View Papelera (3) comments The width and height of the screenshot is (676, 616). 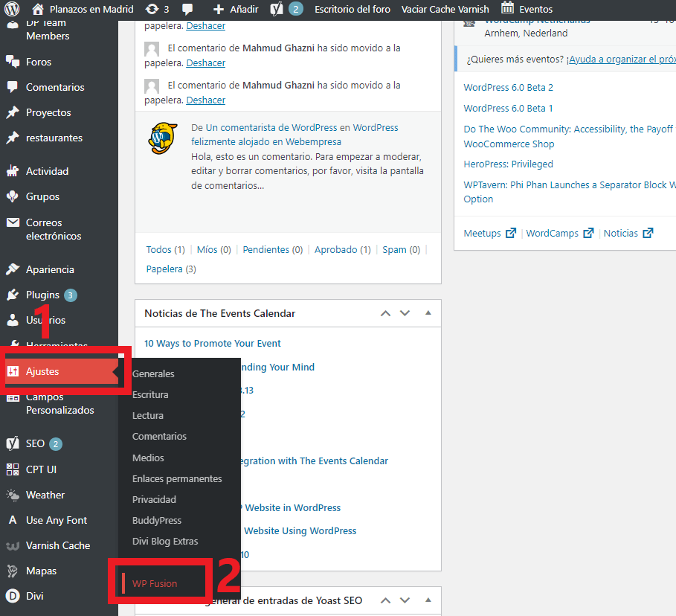(x=171, y=269)
